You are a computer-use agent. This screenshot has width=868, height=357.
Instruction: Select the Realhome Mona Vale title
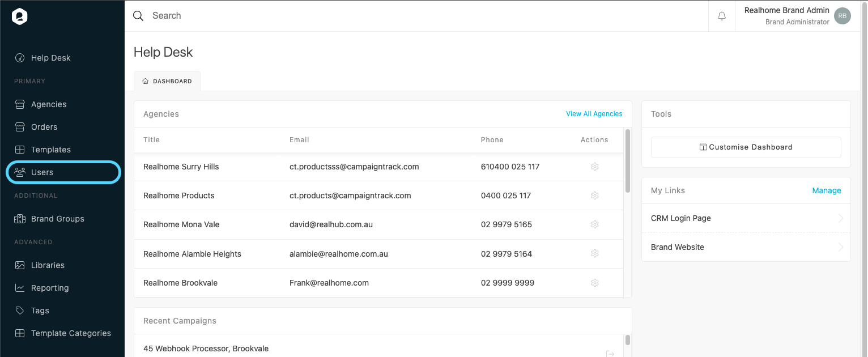click(x=181, y=224)
